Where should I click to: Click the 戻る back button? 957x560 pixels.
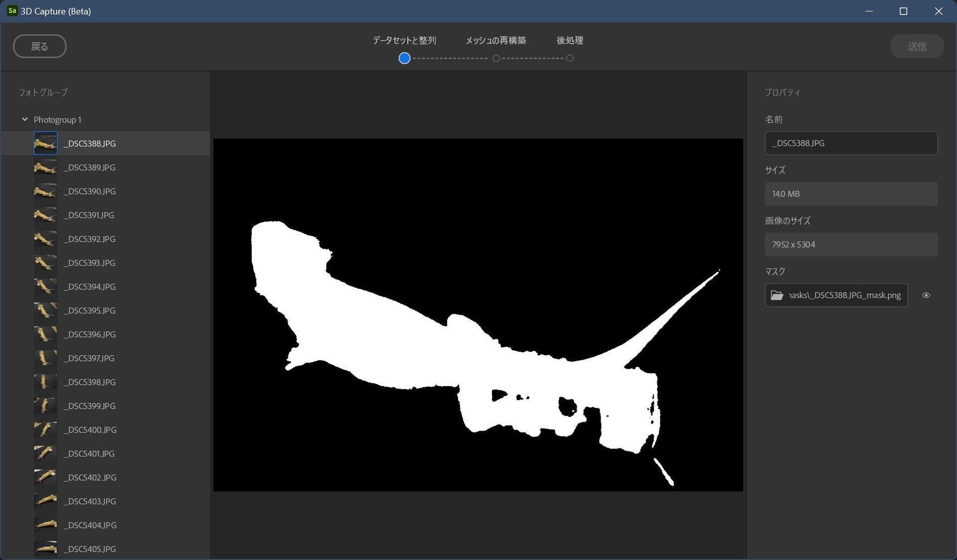[x=40, y=46]
